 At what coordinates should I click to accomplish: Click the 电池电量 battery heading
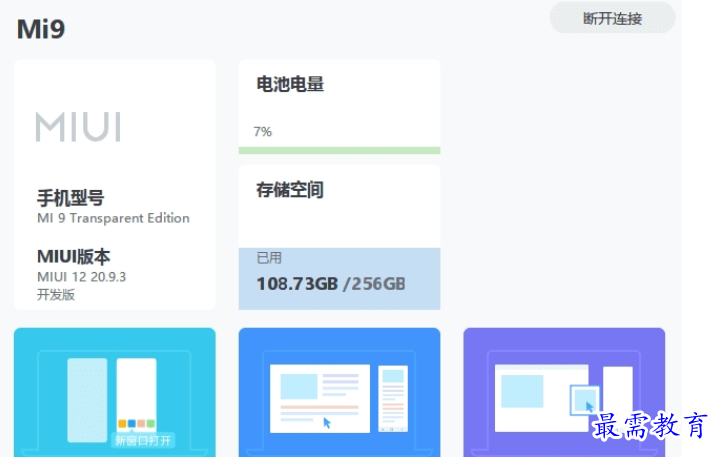pos(290,84)
